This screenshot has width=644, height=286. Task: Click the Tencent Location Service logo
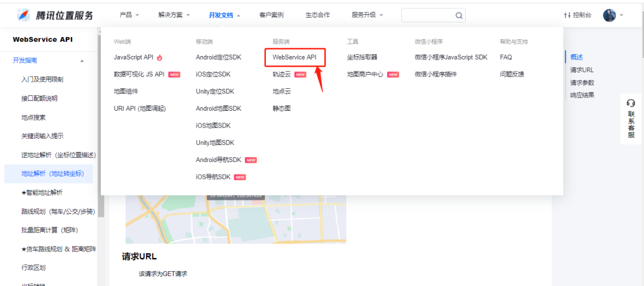pyautogui.click(x=55, y=15)
